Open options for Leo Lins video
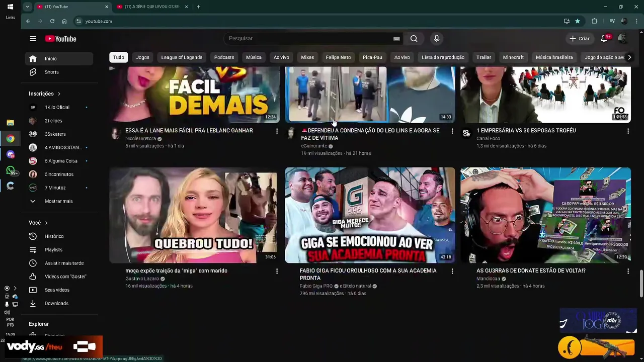644x362 pixels. [x=452, y=131]
